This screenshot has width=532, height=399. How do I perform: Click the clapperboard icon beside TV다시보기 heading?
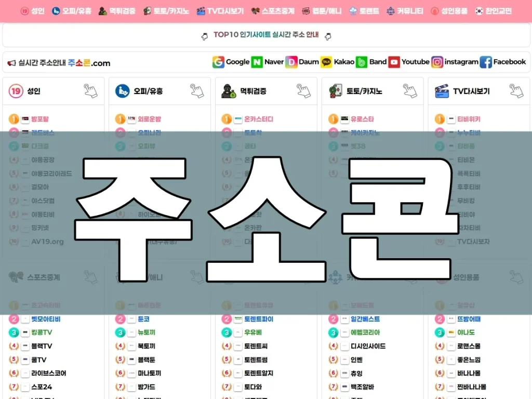[x=442, y=91]
